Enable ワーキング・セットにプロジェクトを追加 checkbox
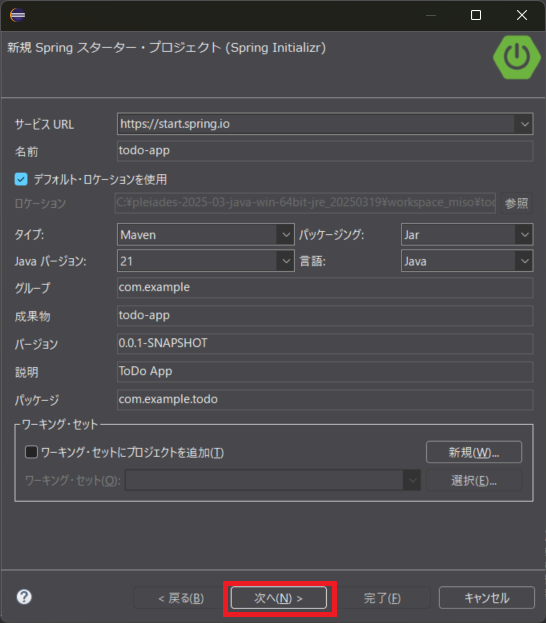The image size is (546, 623). point(31,452)
